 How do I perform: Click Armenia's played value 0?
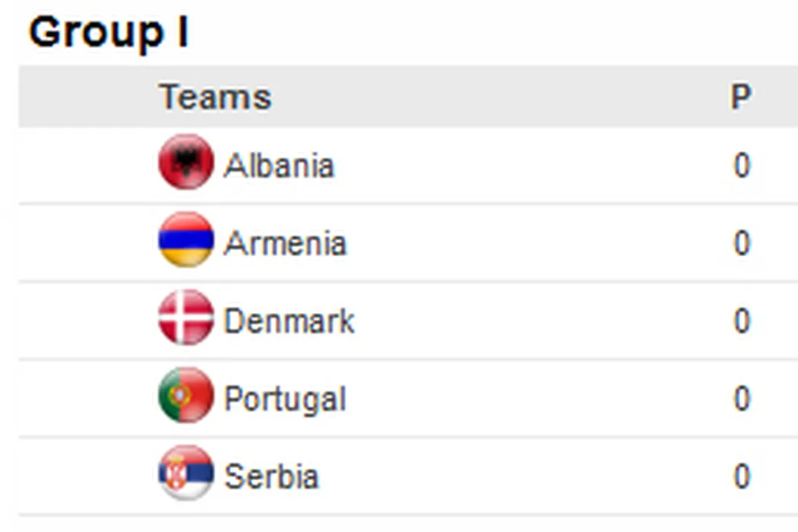(x=742, y=243)
